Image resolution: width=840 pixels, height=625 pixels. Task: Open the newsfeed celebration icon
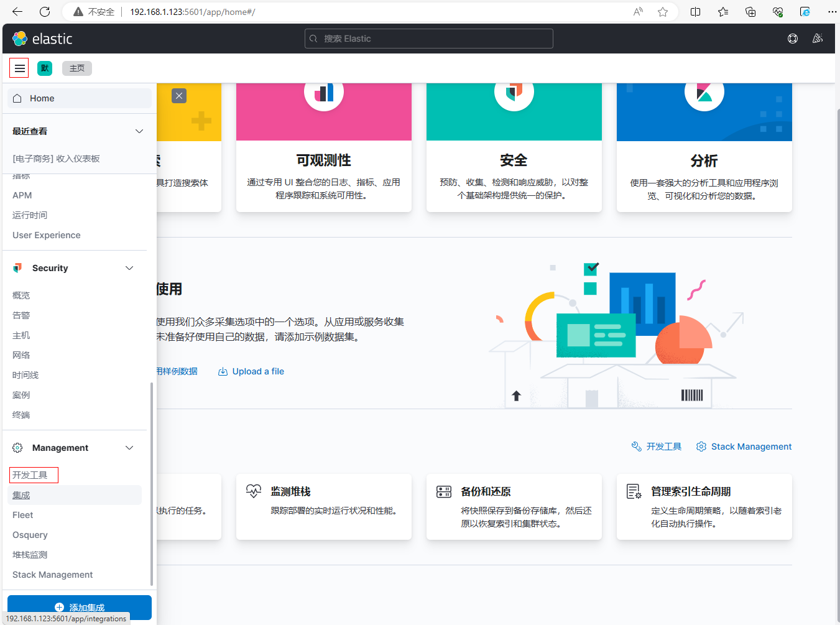coord(818,39)
